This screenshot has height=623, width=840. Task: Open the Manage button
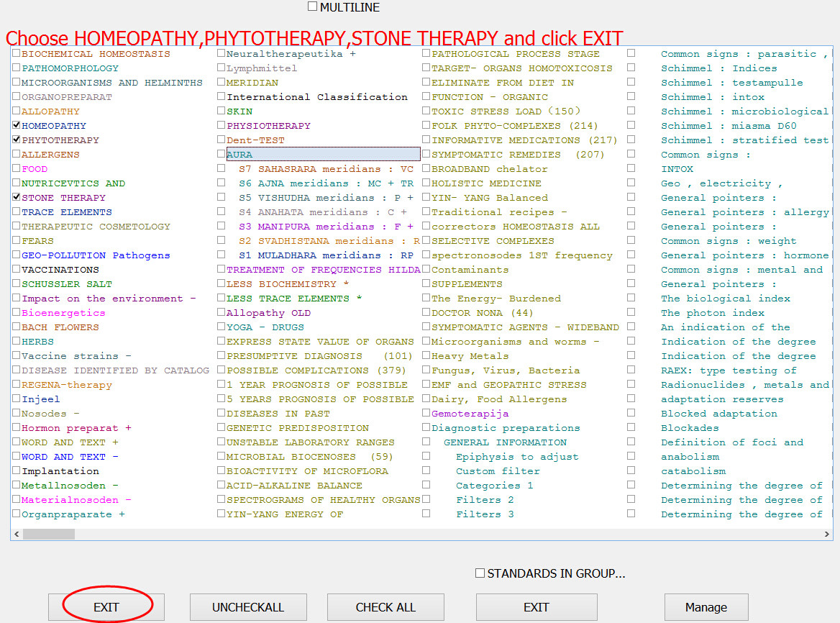(706, 607)
